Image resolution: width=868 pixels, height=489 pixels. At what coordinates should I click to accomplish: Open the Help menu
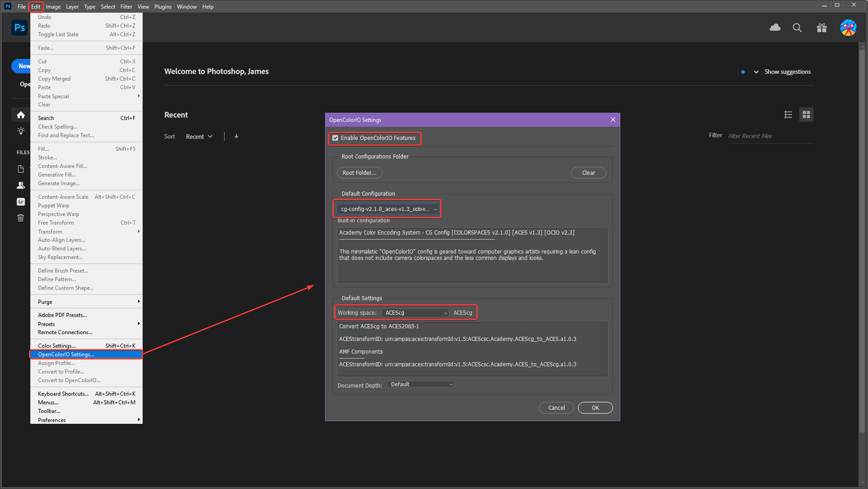coord(208,6)
